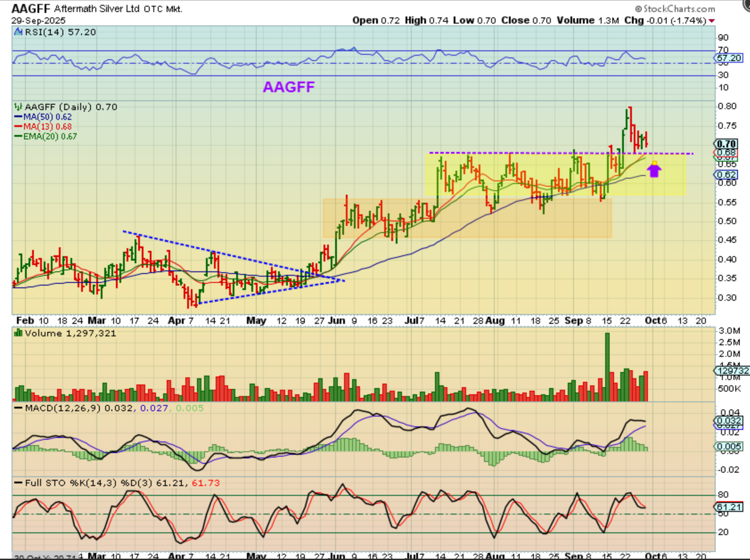Viewport: 750px width, 560px height.
Task: Click the volume bars icon beside Volume 1,297,321
Action: pyautogui.click(x=18, y=333)
